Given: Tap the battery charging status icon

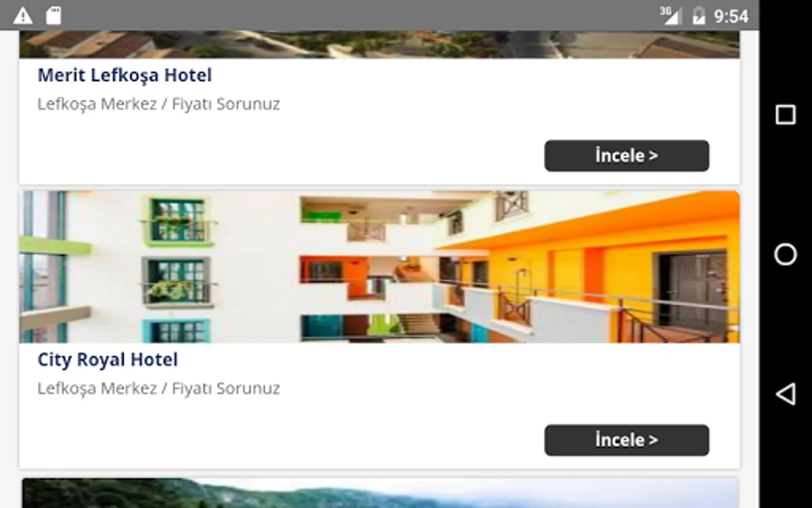Looking at the screenshot, I should [699, 15].
